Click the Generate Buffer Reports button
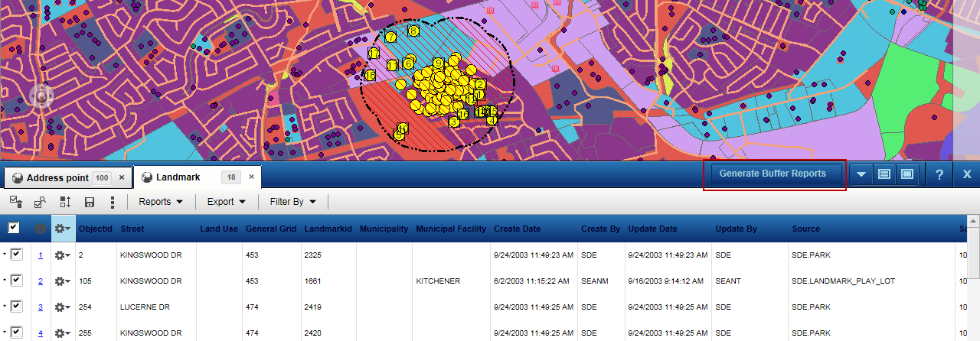Screen dimensions: 980x341 773,174
